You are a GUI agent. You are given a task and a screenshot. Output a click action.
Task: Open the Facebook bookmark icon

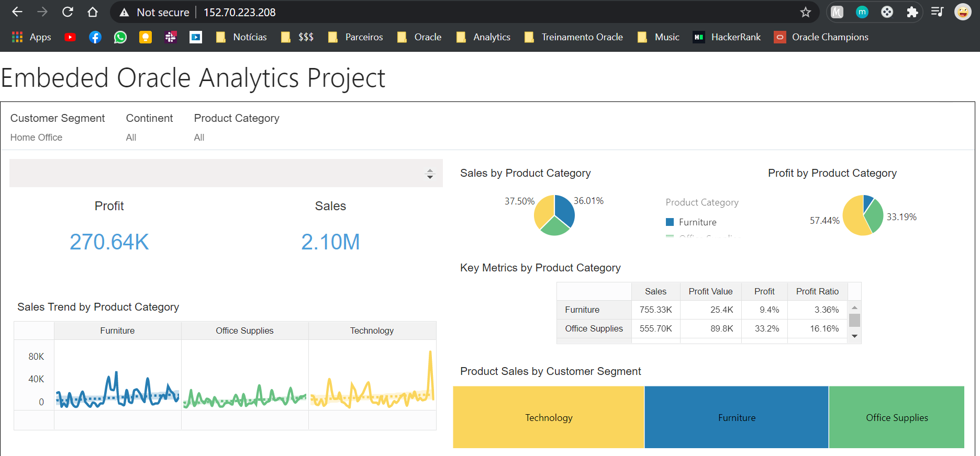tap(95, 37)
